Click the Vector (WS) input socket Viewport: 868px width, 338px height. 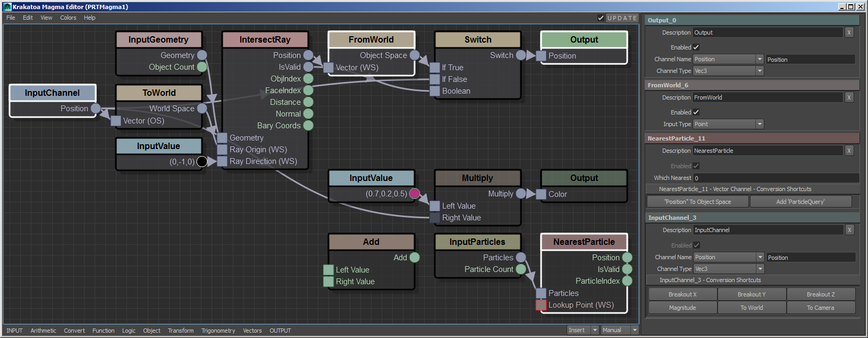click(x=328, y=68)
